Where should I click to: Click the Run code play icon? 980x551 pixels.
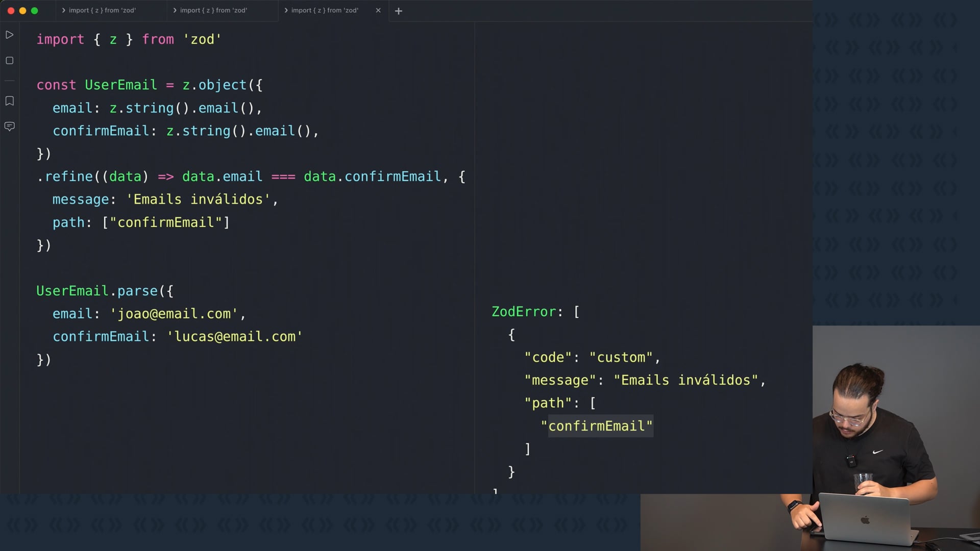point(9,35)
